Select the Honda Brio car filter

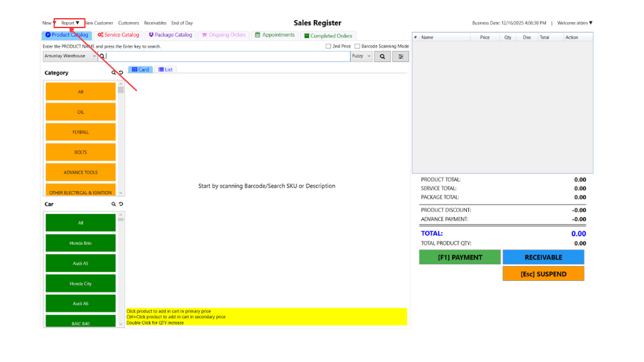pyautogui.click(x=80, y=243)
